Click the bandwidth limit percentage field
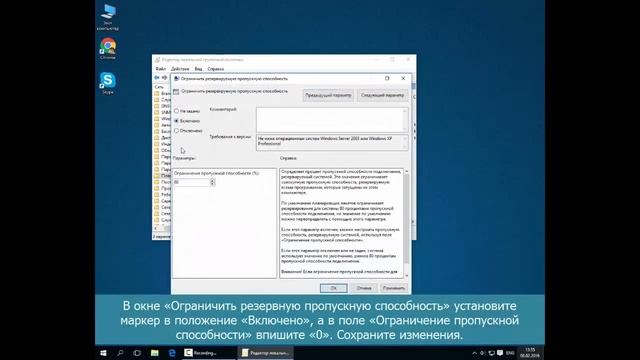This screenshot has height=360, width=640. tap(191, 182)
